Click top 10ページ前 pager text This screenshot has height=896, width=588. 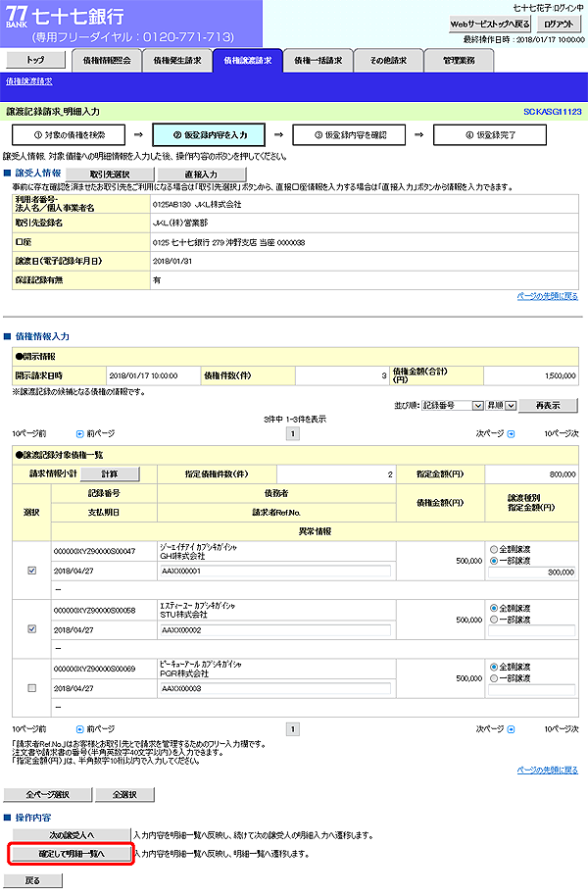(x=29, y=434)
